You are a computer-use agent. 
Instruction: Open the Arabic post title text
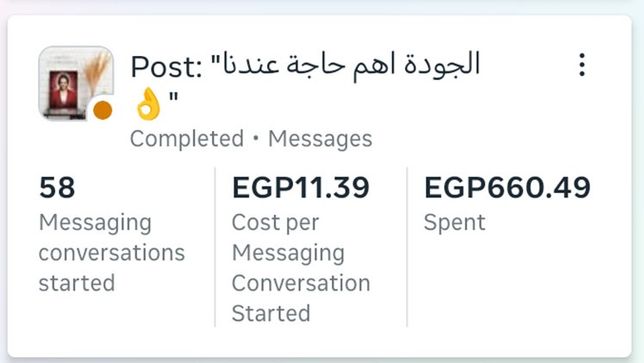tap(351, 65)
